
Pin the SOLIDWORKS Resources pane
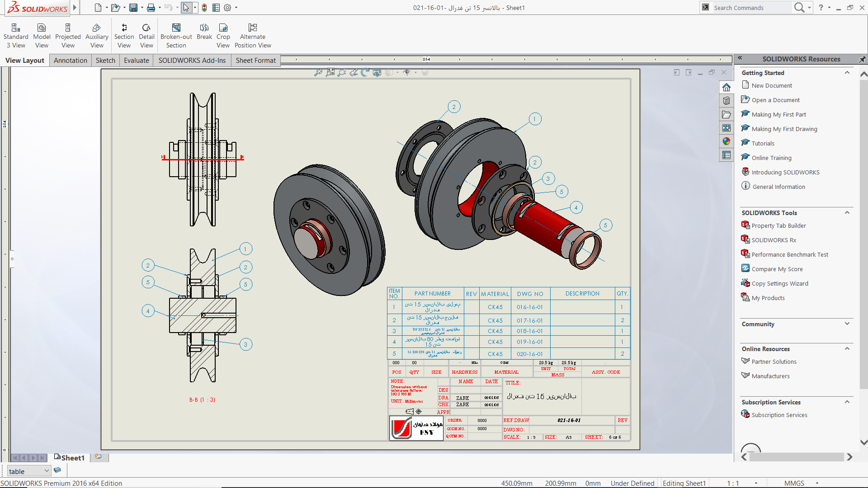coord(862,59)
